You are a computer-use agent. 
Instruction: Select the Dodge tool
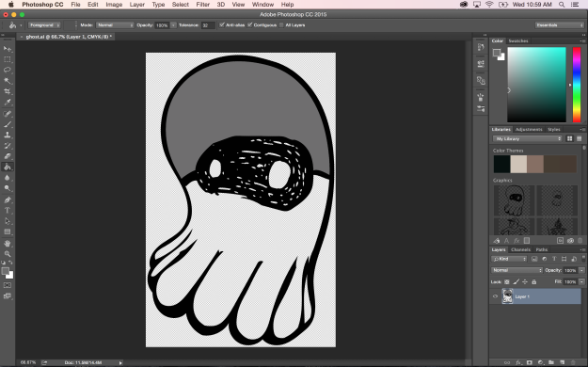coord(8,188)
